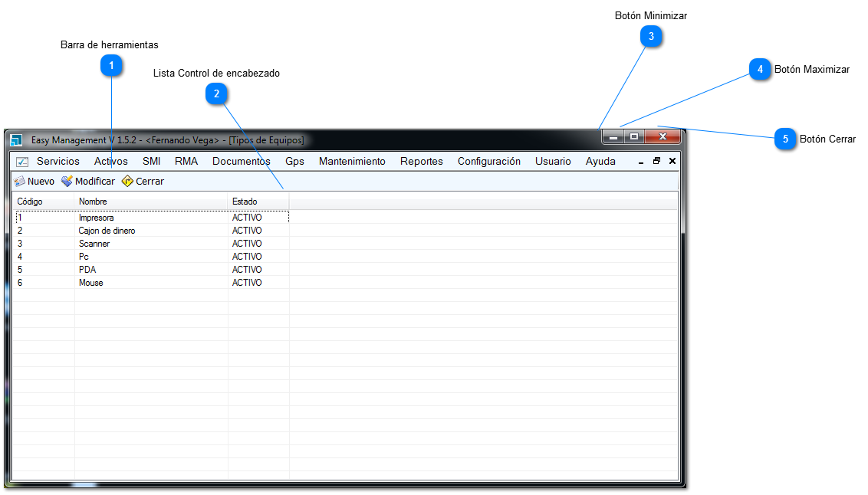Click the Easy Management title bar app icon
The image size is (868, 495).
coord(16,140)
